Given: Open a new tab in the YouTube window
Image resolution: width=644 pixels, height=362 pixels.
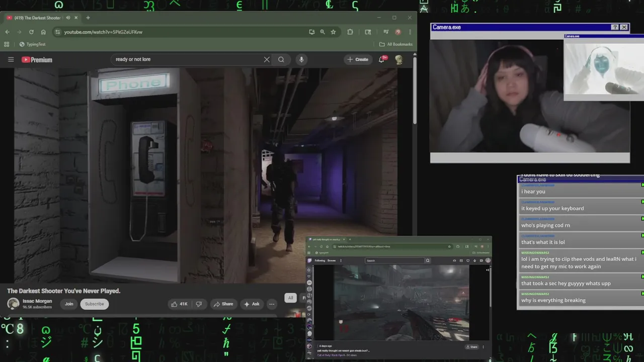Looking at the screenshot, I should [x=88, y=18].
